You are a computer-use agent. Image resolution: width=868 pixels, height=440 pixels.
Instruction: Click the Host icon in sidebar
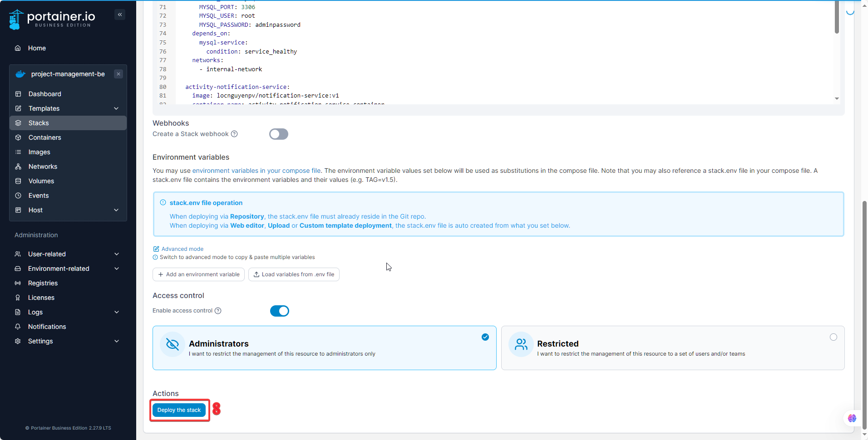coord(18,210)
